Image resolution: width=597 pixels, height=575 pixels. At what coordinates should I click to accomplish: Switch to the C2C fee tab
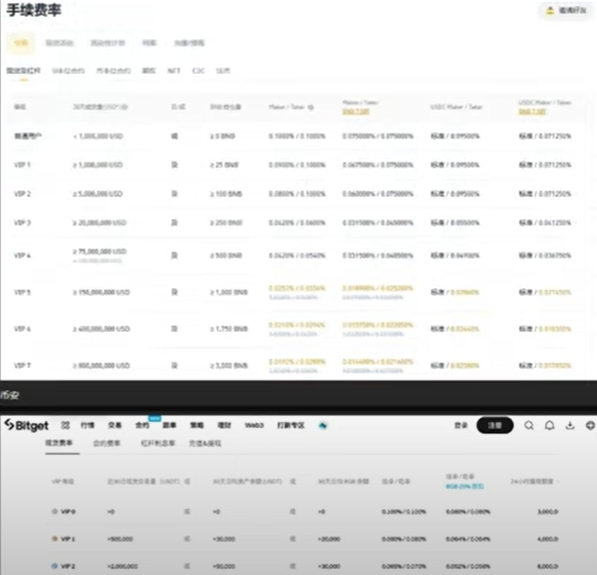tap(198, 71)
